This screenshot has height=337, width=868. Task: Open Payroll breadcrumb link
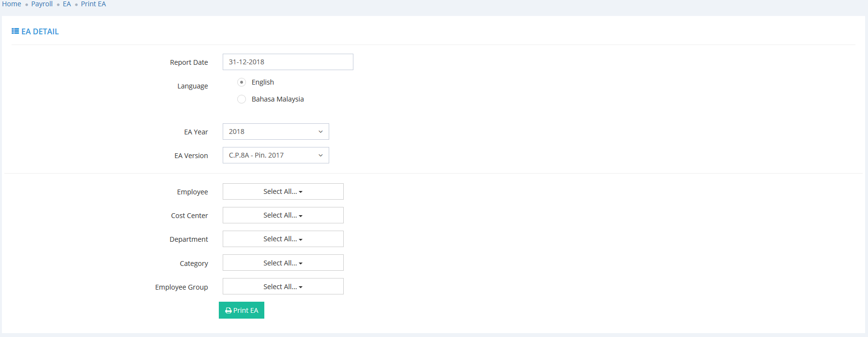coord(42,4)
